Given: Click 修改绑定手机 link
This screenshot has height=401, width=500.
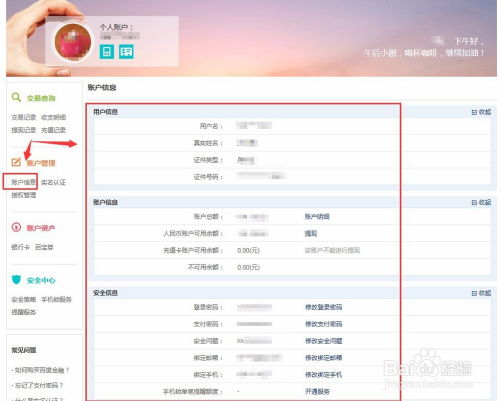Looking at the screenshot, I should [324, 375].
